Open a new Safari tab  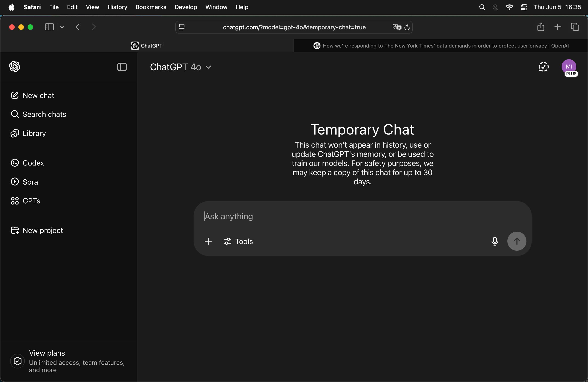[x=558, y=27]
